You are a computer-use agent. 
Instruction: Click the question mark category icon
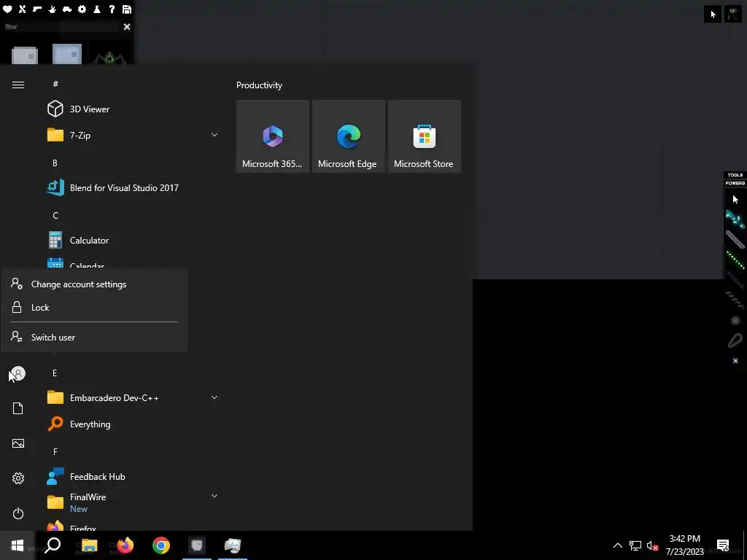(x=112, y=9)
